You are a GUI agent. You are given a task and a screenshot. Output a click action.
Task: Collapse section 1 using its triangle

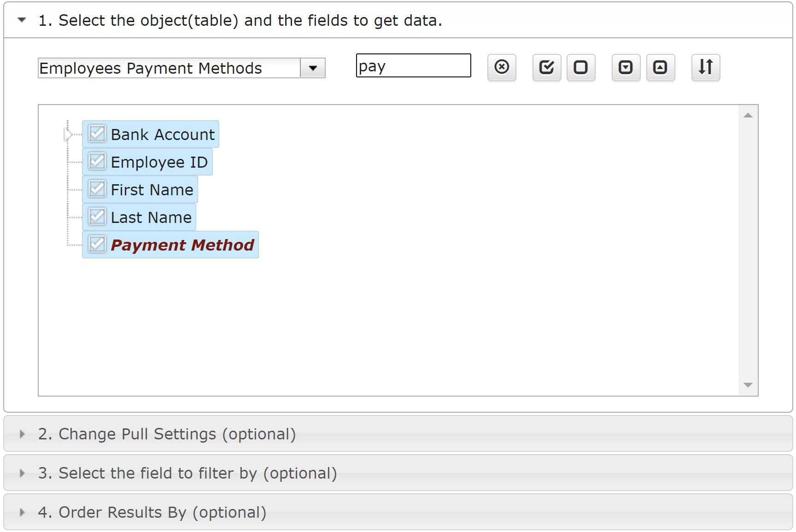pos(22,20)
